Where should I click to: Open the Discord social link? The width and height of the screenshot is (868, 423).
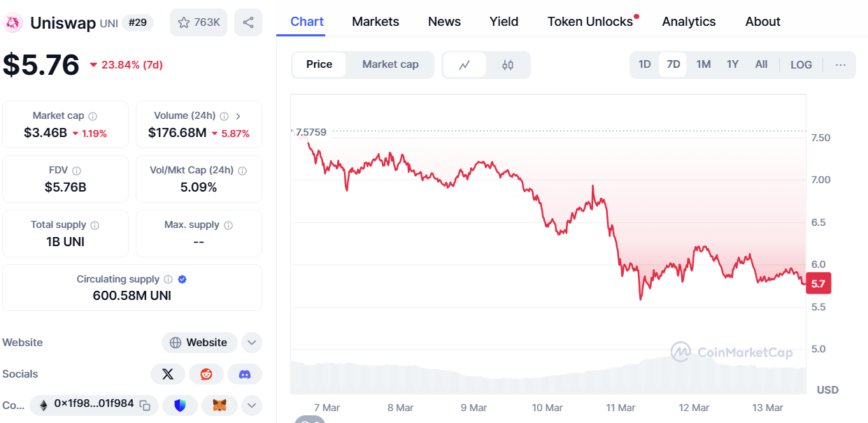(x=245, y=374)
